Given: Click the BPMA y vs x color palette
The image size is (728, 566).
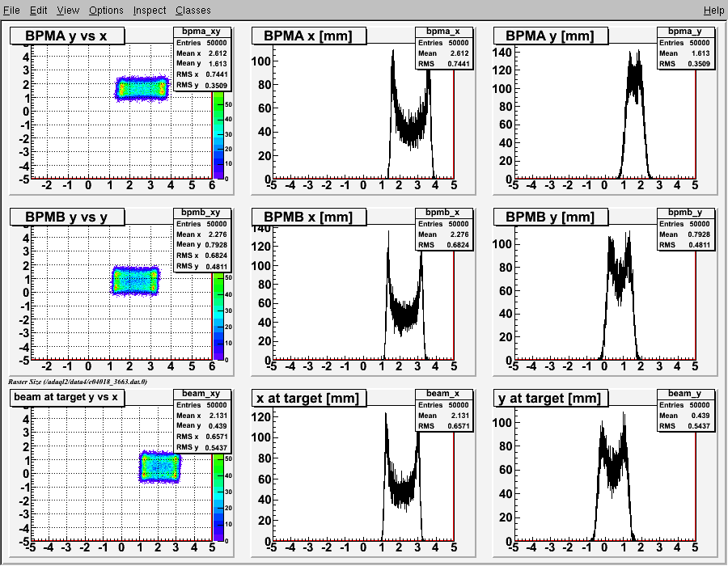Looking at the screenshot, I should [x=218, y=137].
